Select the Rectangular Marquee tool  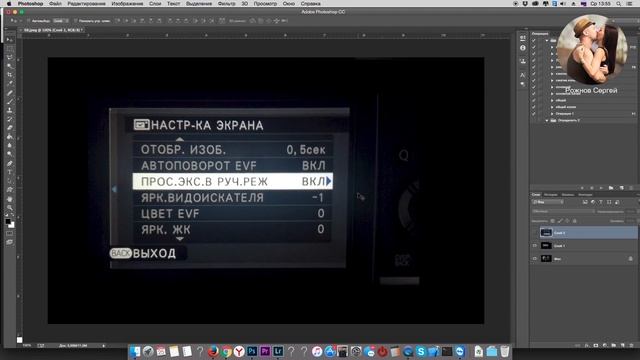pyautogui.click(x=10, y=49)
